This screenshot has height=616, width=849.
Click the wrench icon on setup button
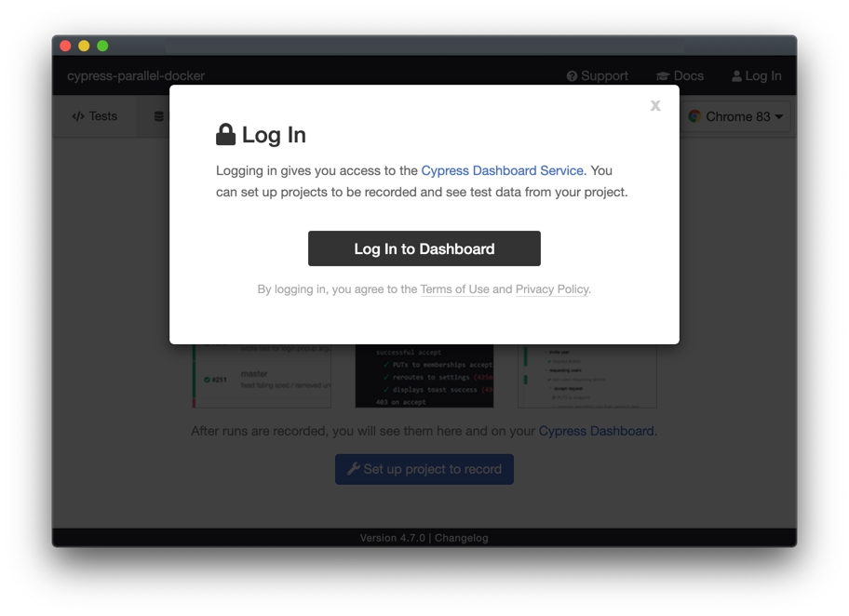(354, 469)
